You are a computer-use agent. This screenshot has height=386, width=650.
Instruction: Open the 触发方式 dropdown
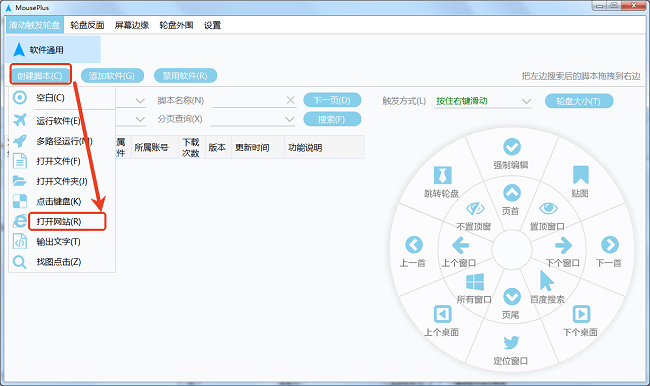483,101
